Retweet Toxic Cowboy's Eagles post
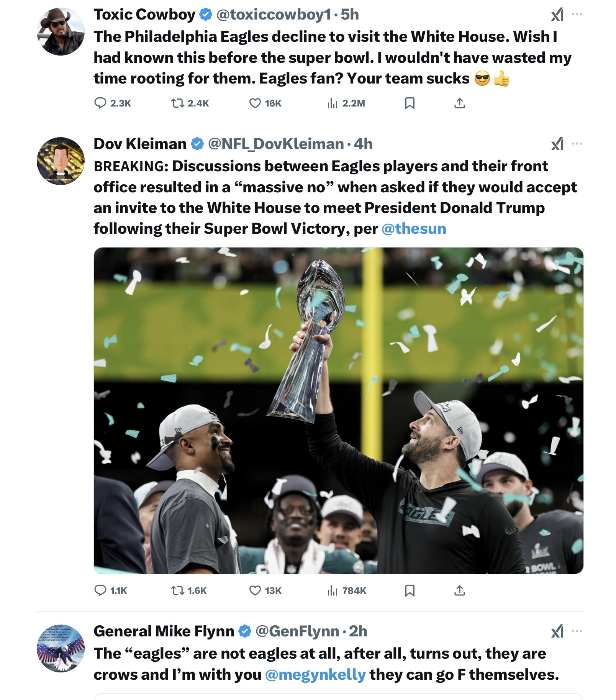616x700 pixels. tap(177, 103)
